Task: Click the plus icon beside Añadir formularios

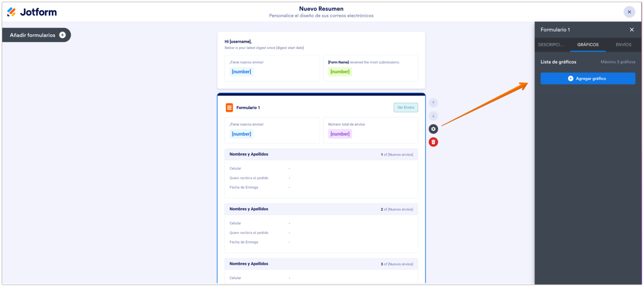Action: click(62, 35)
